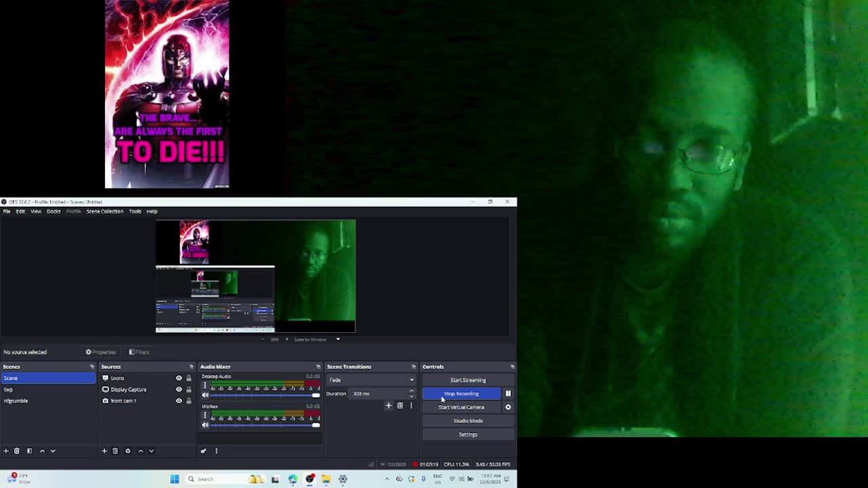Add a new source with the plus icon
Viewport: 868px width, 488px height.
click(104, 451)
